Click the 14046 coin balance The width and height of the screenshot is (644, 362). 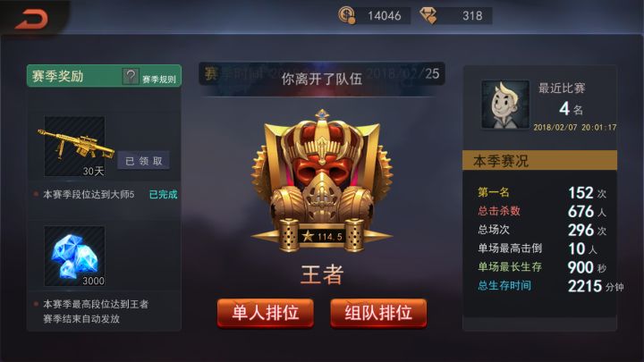pos(384,16)
